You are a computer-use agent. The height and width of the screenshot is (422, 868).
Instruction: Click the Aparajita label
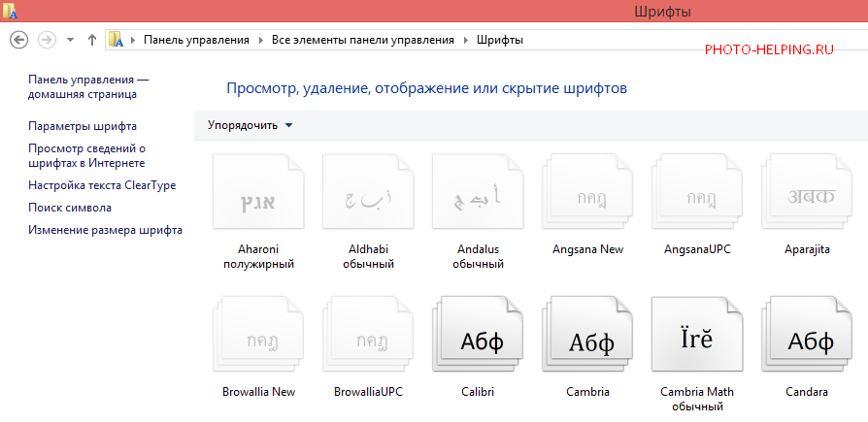pos(807,249)
